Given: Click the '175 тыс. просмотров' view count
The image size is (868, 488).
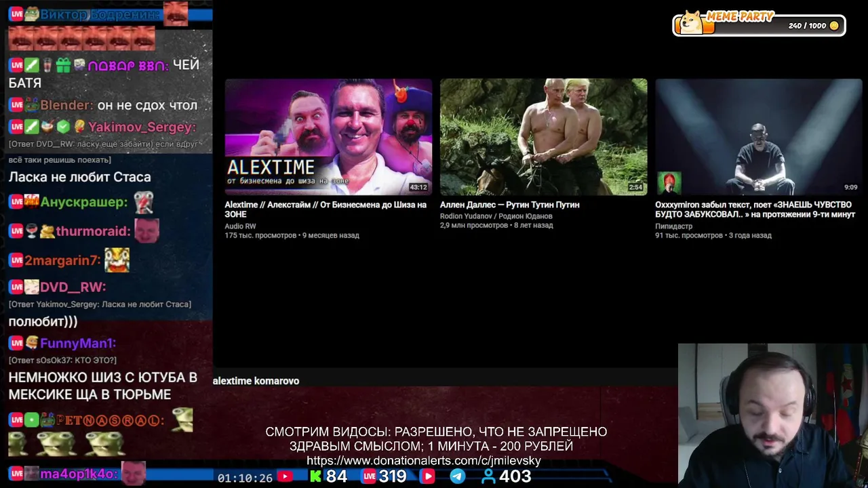Looking at the screenshot, I should (x=260, y=235).
